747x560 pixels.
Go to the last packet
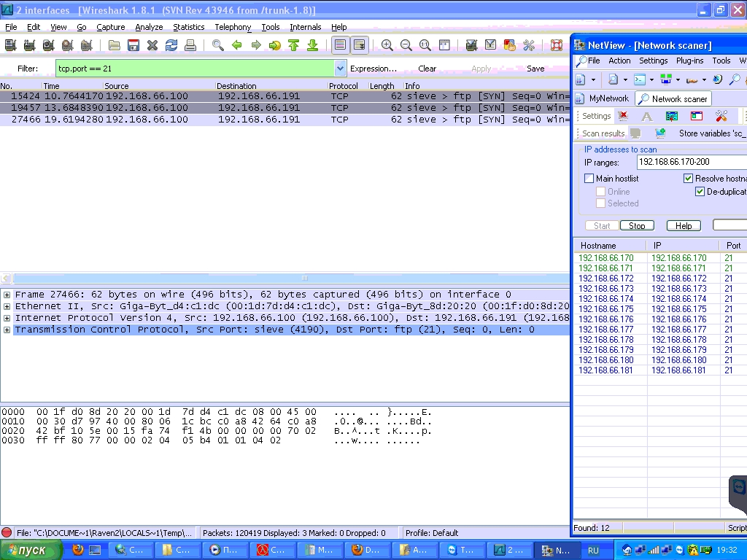click(x=312, y=45)
